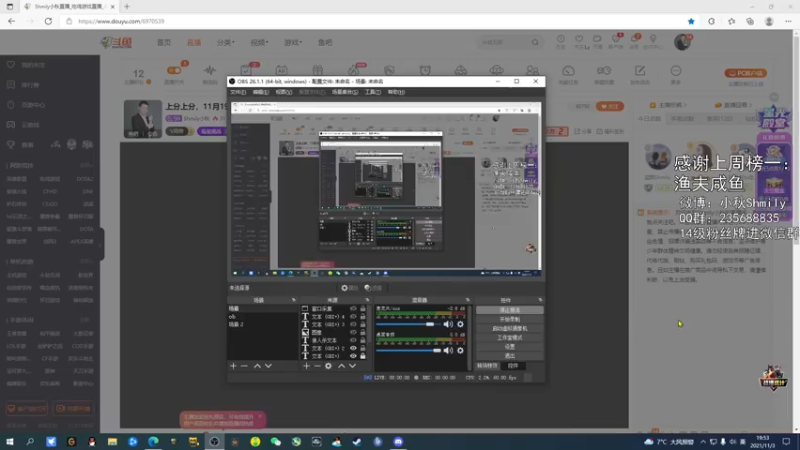Toggle visibility of 窗口采集 source
Screen dimensions: 800x450
coord(353,309)
